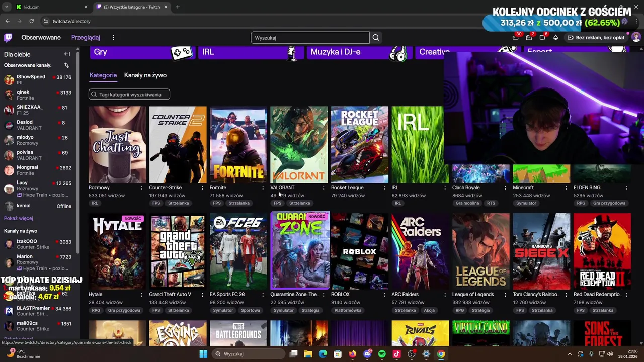Click the Gra mobilna tag under Clash Royale
This screenshot has height=362, width=644.
(x=467, y=203)
